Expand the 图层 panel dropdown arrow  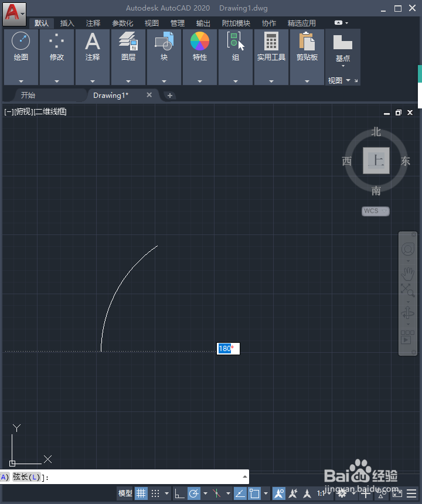(128, 81)
